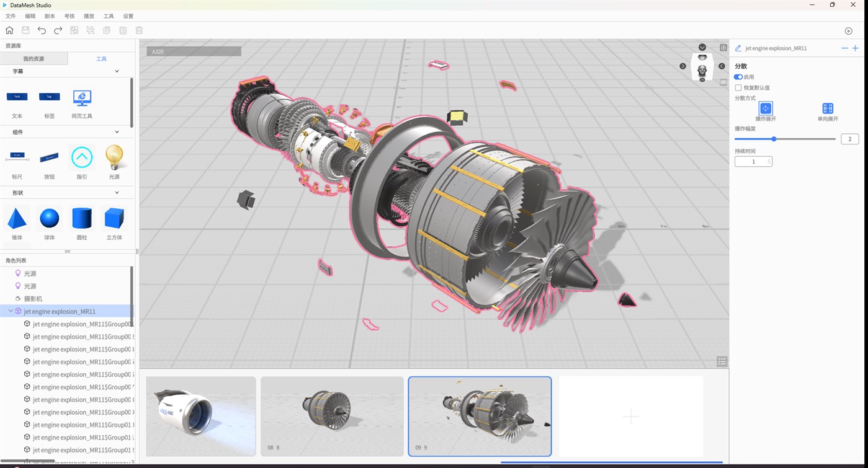Click the role list vertical scrollbar
The width and height of the screenshot is (868, 468).
click(132, 296)
